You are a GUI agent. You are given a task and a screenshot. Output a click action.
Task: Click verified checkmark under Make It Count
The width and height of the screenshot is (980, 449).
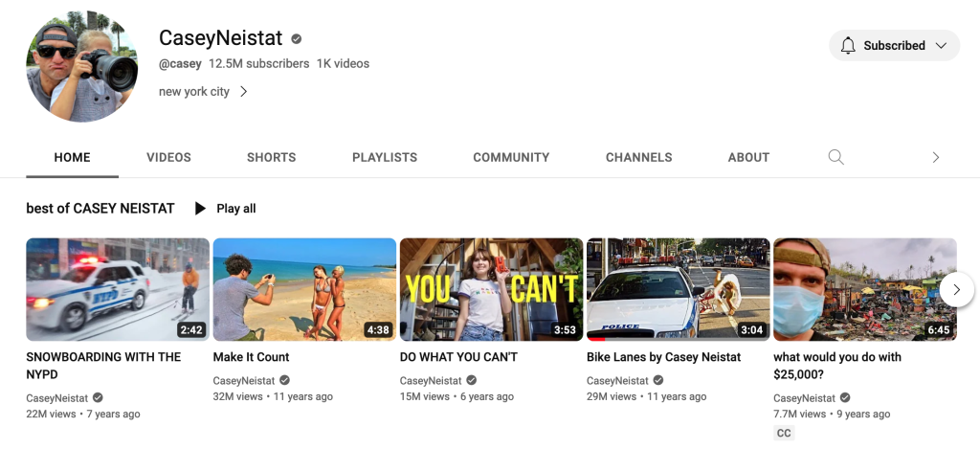click(284, 380)
